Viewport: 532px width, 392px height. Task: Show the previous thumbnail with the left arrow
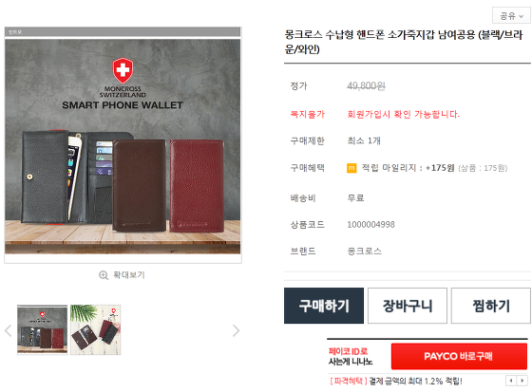(x=9, y=330)
